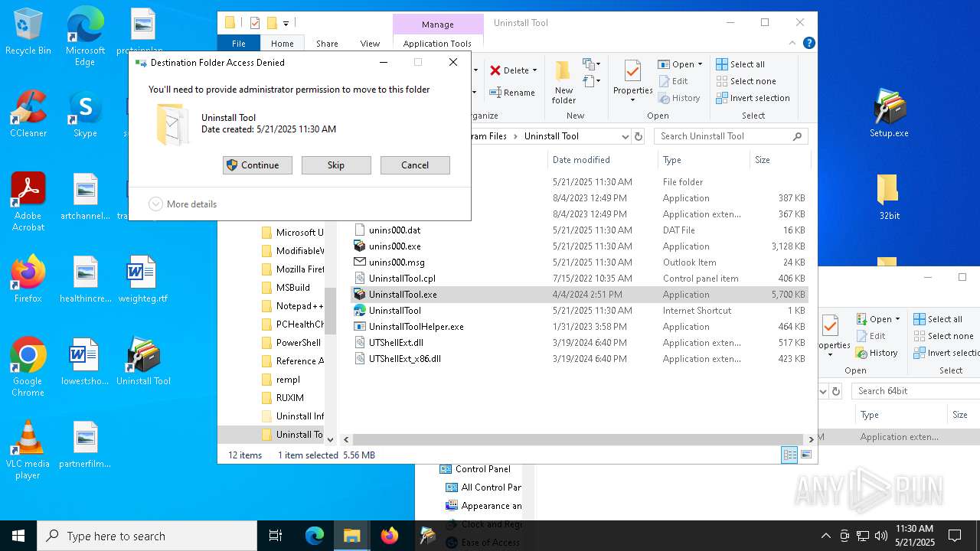
Task: Switch to details view button
Action: pyautogui.click(x=789, y=455)
